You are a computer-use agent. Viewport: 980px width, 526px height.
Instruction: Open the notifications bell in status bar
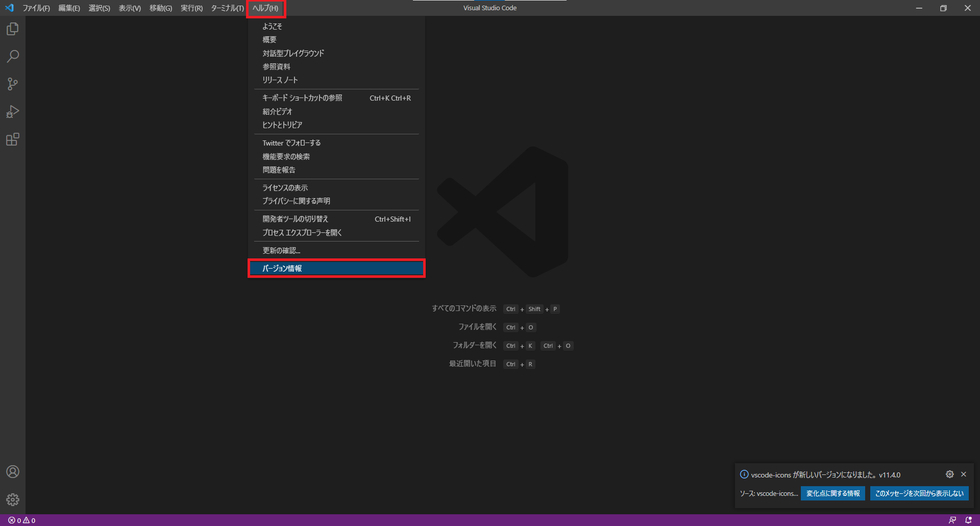(x=968, y=520)
